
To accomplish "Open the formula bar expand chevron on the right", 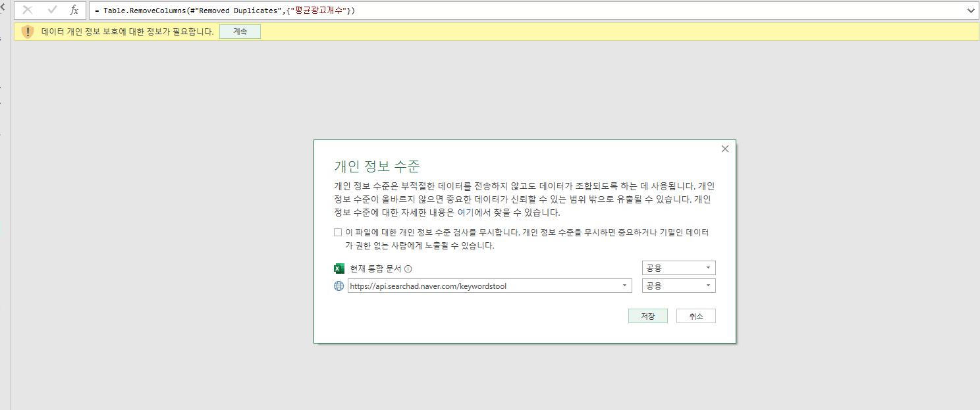I will tap(971, 10).
